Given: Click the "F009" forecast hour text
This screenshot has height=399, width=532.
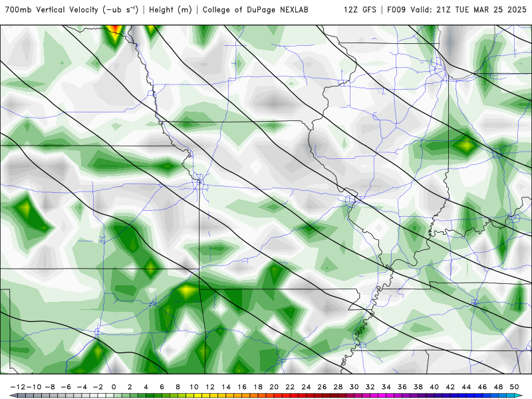Looking at the screenshot, I should point(396,10).
